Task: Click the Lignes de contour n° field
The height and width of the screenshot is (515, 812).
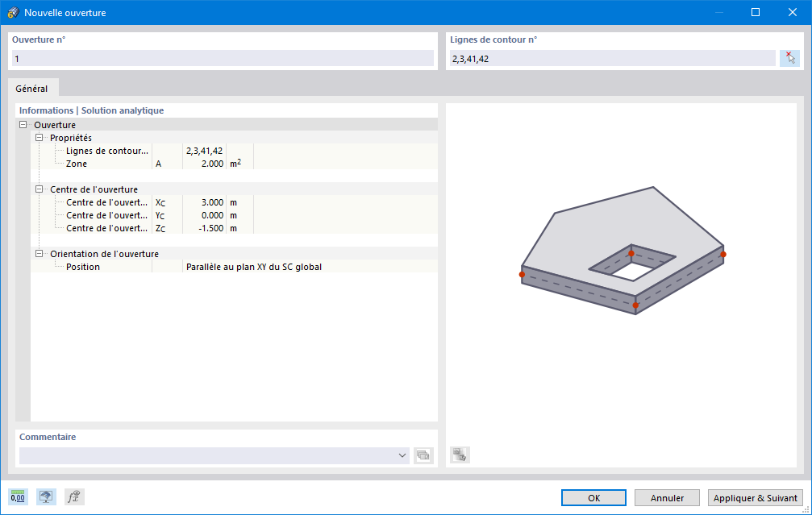Action: tap(613, 59)
